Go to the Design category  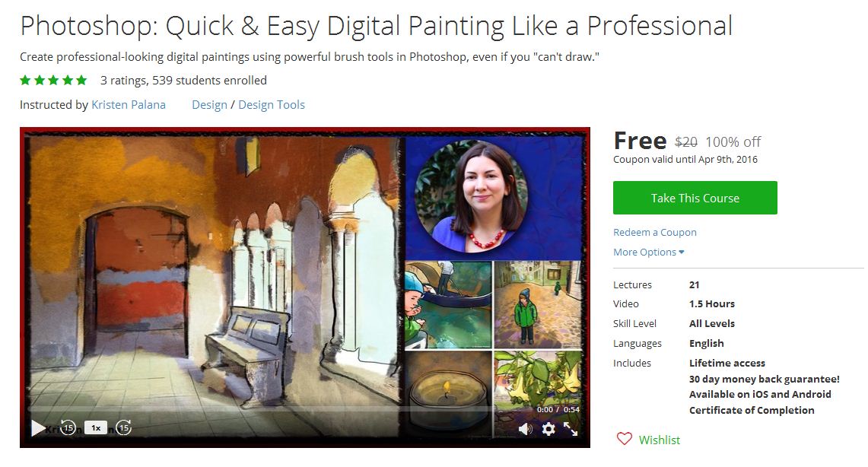[209, 104]
